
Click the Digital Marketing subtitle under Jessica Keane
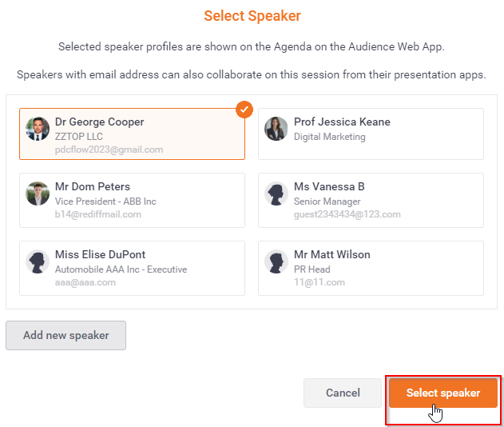tap(329, 137)
